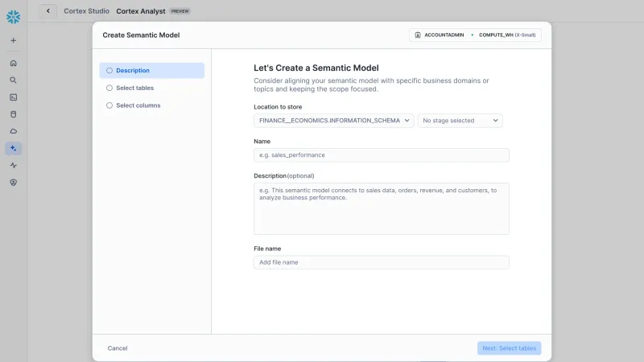The height and width of the screenshot is (362, 644).
Task: Select the Description step
Action: 152,71
